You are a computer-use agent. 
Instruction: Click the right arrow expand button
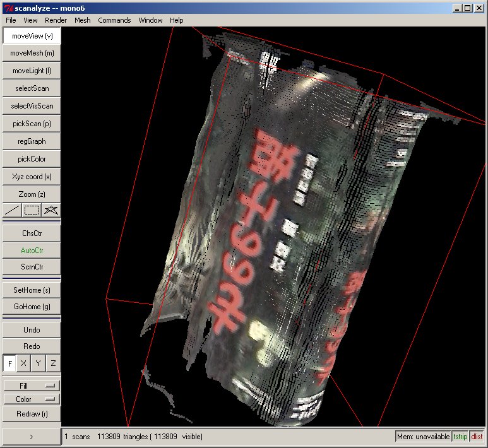pos(32,436)
